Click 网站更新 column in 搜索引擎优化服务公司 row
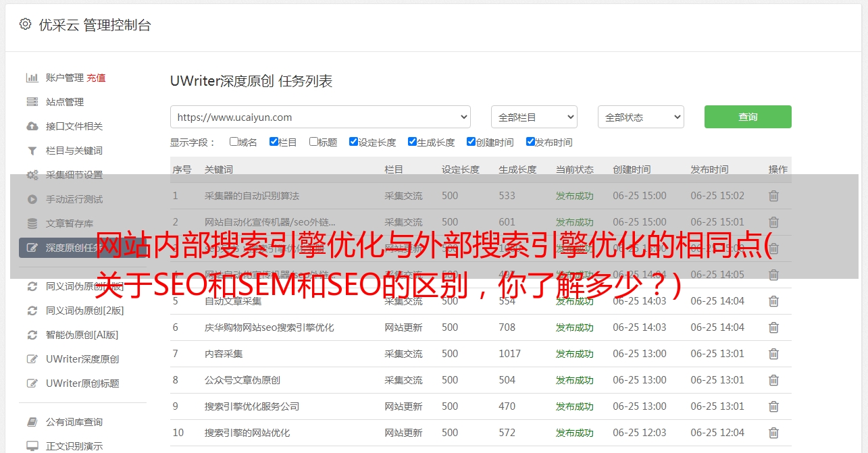 403,406
